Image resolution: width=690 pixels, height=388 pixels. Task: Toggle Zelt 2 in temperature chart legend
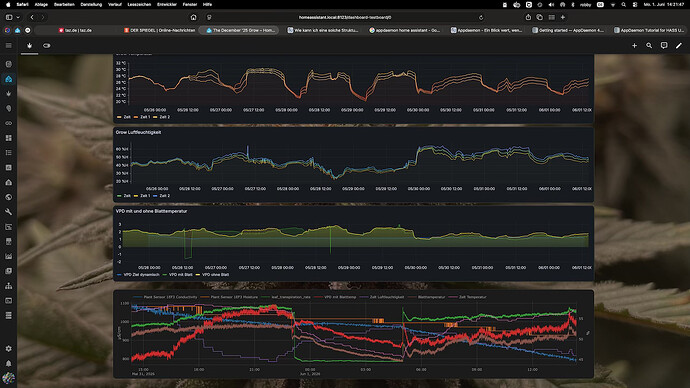pos(161,117)
